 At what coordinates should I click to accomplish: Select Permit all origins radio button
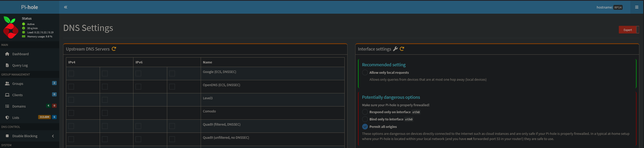(365, 127)
